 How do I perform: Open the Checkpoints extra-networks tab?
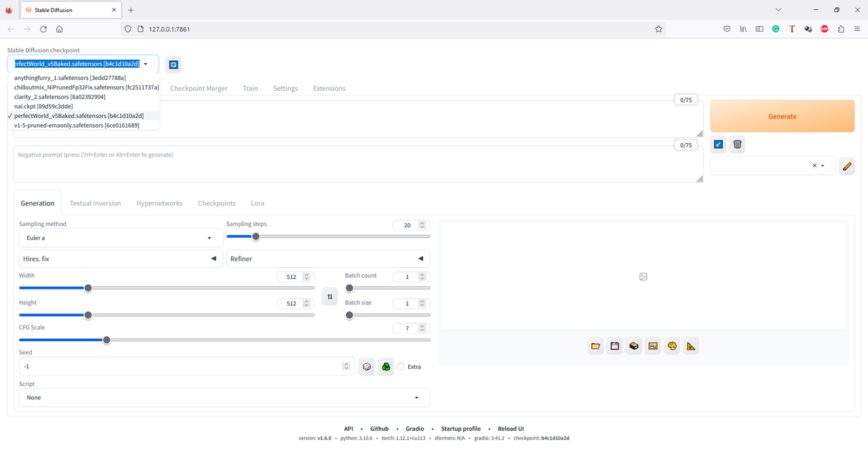(x=217, y=203)
